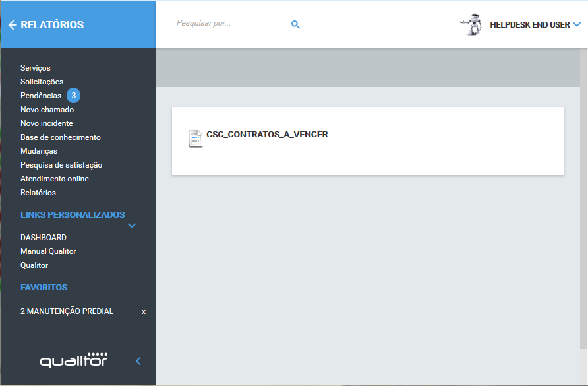Click the Qualitor logo in sidebar
The width and height of the screenshot is (588, 386).
tap(73, 360)
